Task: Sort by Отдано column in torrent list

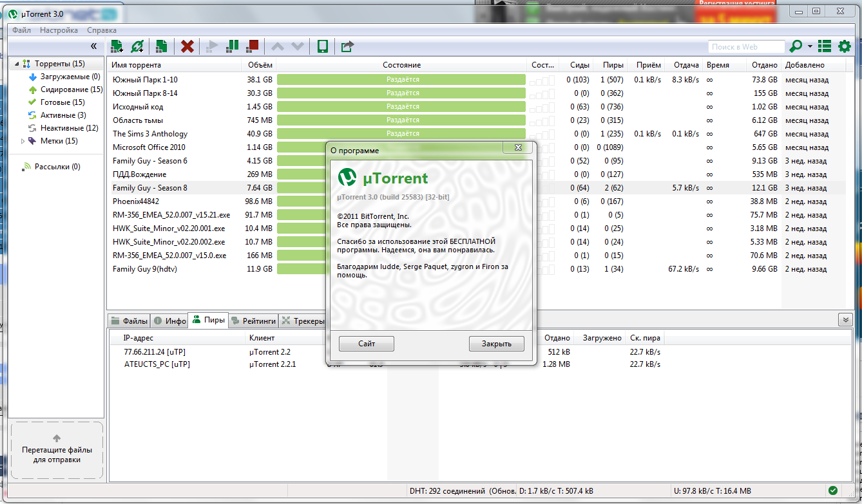Action: (763, 65)
